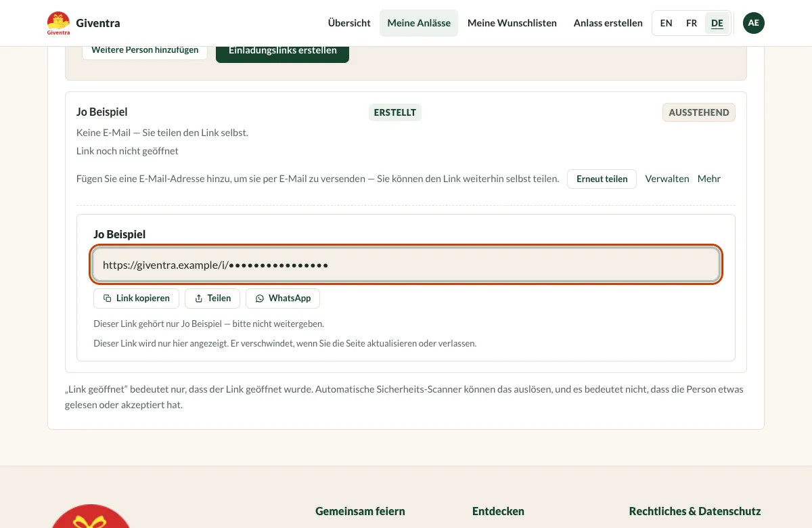The height and width of the screenshot is (528, 812).
Task: Click 'Link noch nicht geöffnet' text
Action: click(x=127, y=151)
